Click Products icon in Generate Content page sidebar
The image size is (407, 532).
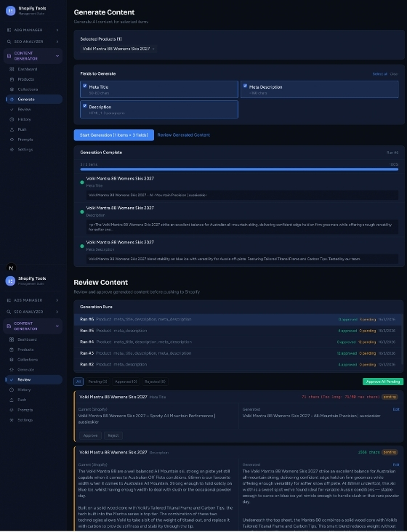tap(12, 79)
